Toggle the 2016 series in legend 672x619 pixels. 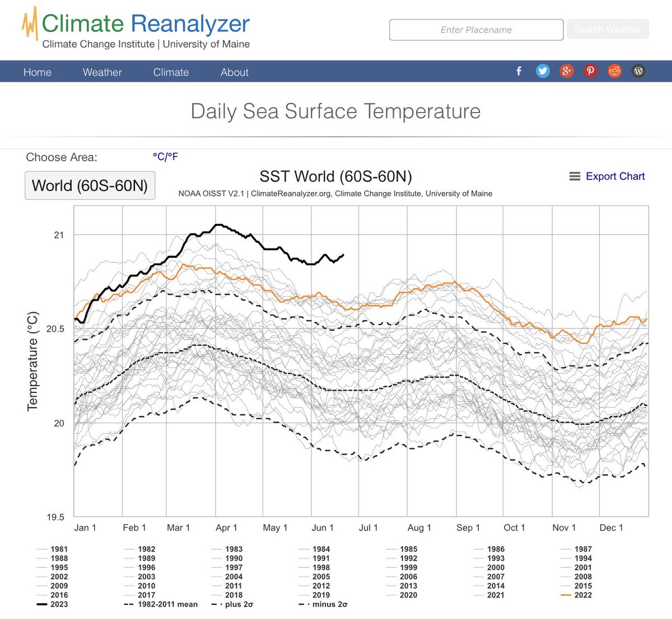coord(52,595)
